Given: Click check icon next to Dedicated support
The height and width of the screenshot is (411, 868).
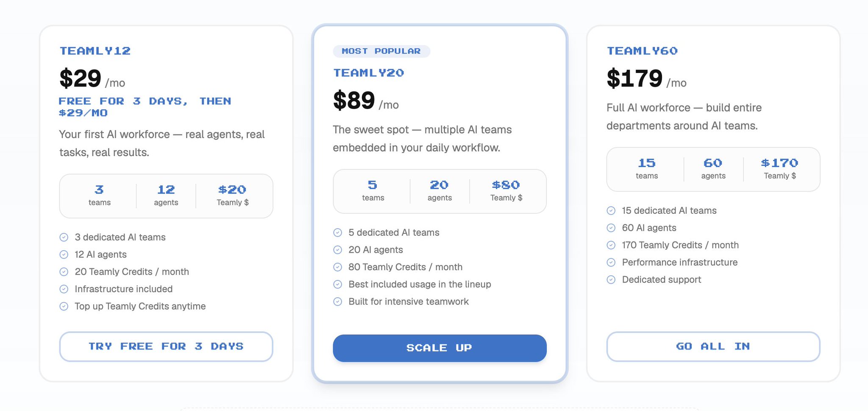Looking at the screenshot, I should (611, 280).
